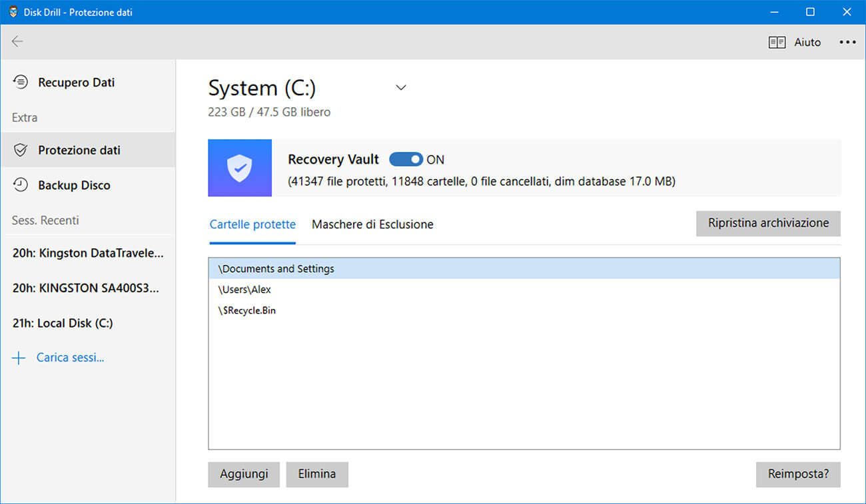Viewport: 866px width, 504px height.
Task: Click the plus icon for Carica sessi
Action: click(19, 358)
